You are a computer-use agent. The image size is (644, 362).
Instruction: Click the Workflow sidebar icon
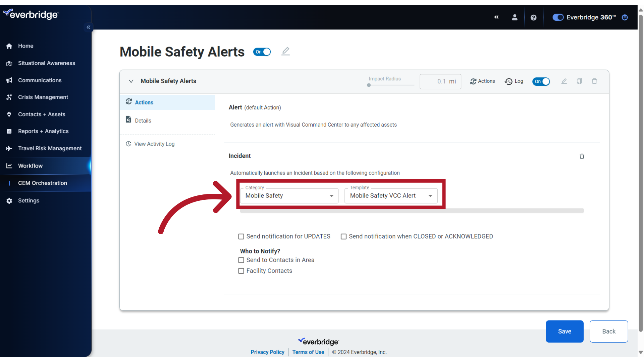[x=9, y=165]
